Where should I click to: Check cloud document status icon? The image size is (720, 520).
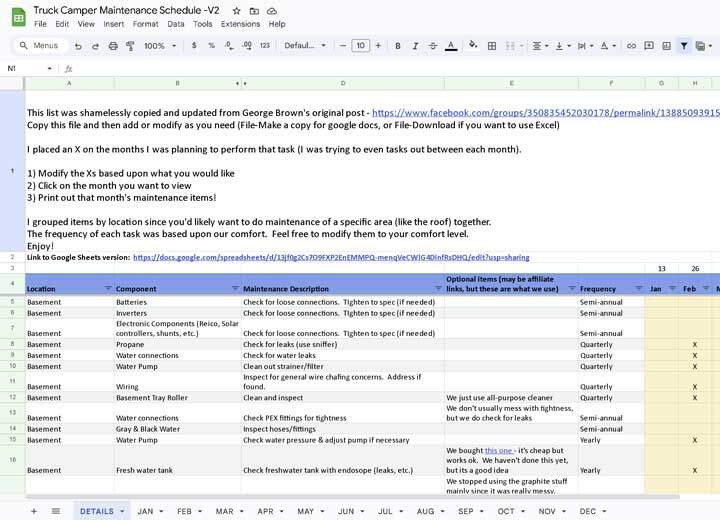[272, 11]
